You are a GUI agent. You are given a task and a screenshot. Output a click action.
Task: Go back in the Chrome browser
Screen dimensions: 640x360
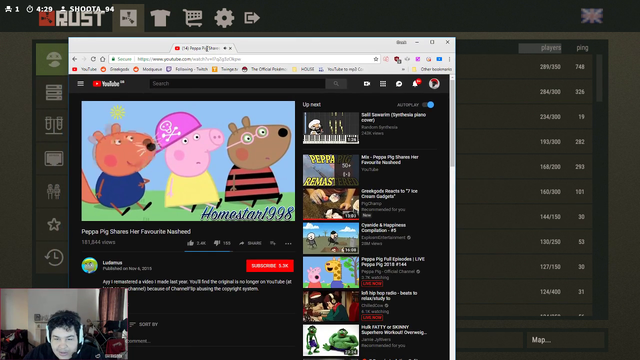pyautogui.click(x=75, y=59)
